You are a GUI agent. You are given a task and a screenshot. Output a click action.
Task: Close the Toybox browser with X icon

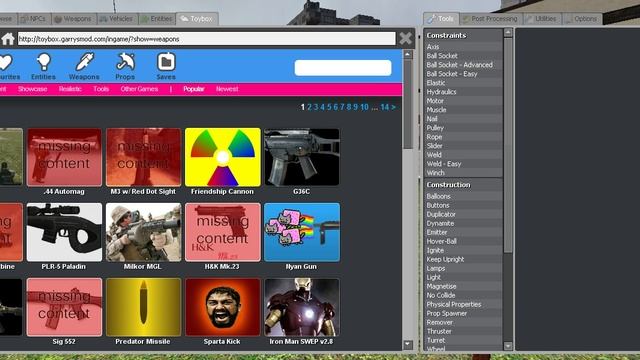[405, 38]
